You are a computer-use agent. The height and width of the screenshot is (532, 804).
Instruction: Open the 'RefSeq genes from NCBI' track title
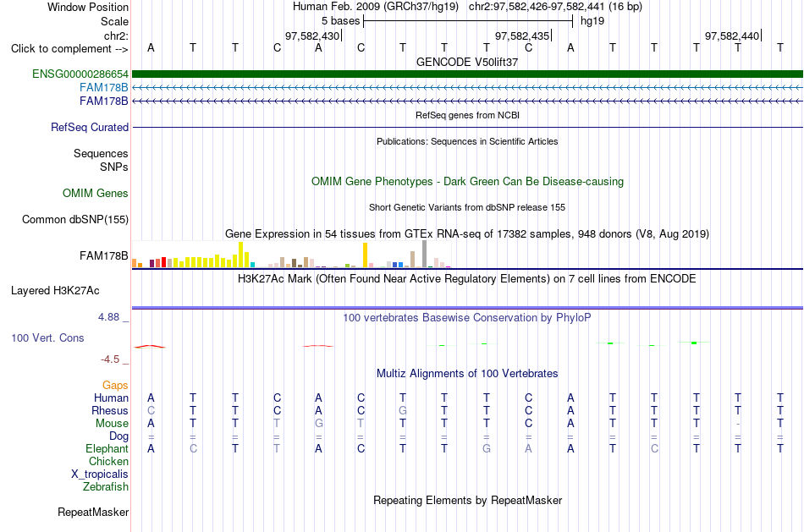point(467,115)
